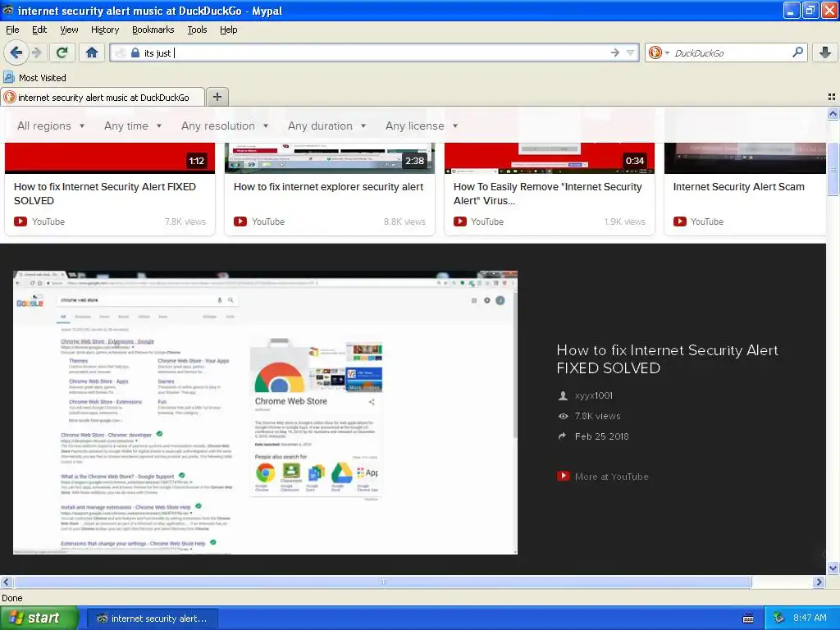Click the 8:47 AM clock
This screenshot has width=840, height=630.
point(810,618)
